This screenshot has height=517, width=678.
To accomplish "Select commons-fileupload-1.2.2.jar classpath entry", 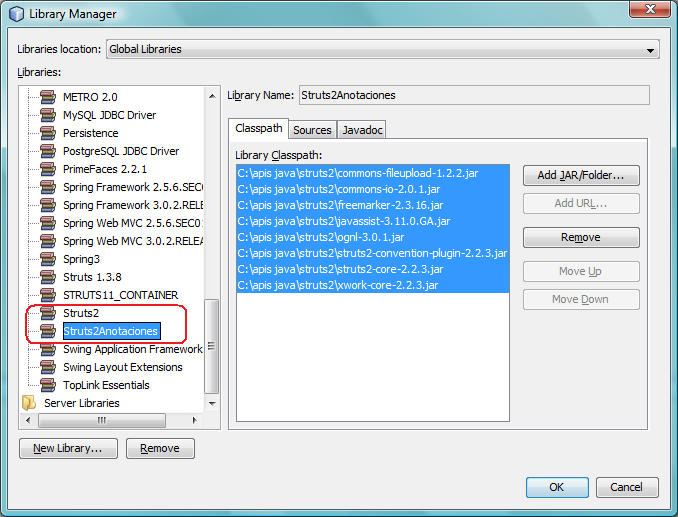I will pyautogui.click(x=373, y=173).
